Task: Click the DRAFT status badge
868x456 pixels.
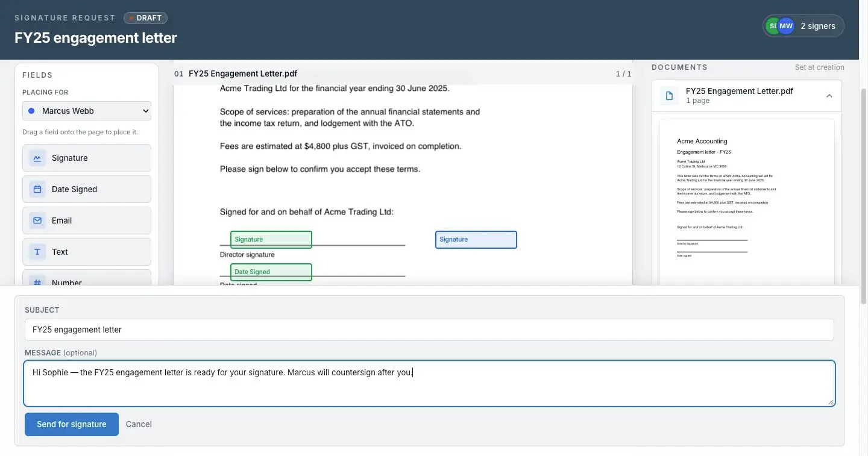Action: (145, 18)
